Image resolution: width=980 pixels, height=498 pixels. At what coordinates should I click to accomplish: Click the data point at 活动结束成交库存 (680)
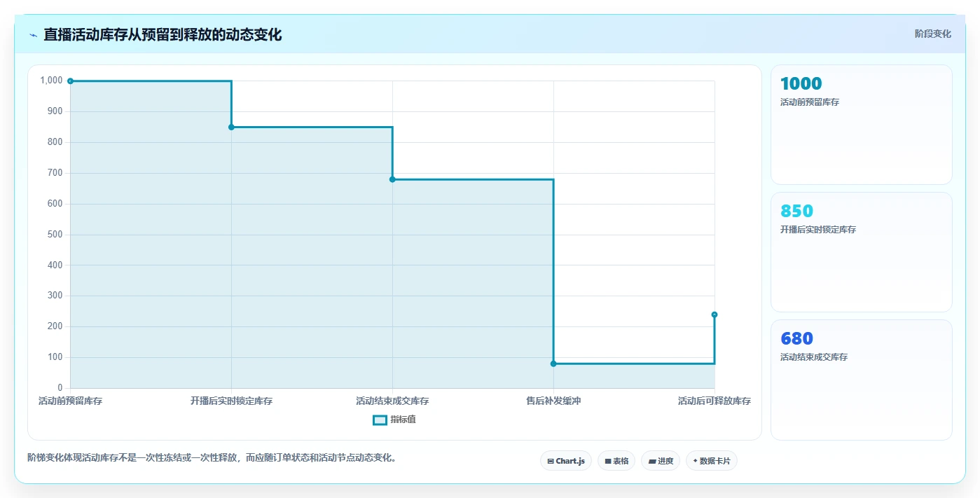[x=392, y=179]
